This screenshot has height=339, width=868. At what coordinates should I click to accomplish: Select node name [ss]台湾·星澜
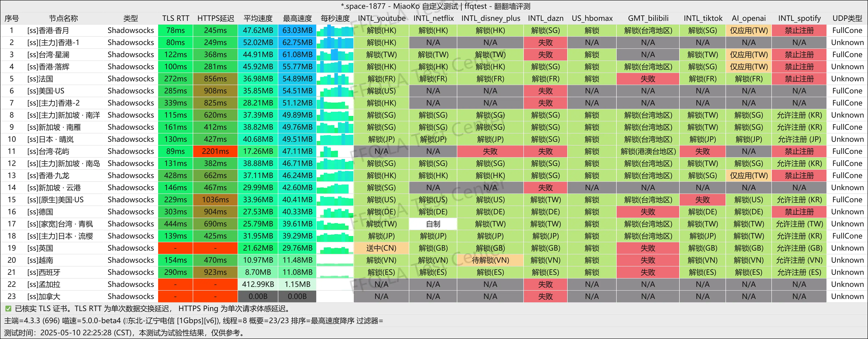tap(48, 55)
